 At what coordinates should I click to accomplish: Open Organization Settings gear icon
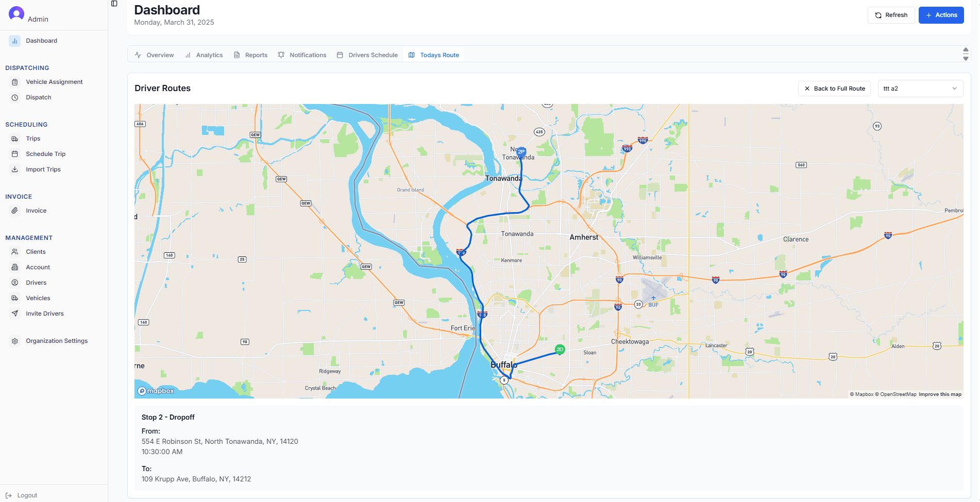(x=14, y=340)
